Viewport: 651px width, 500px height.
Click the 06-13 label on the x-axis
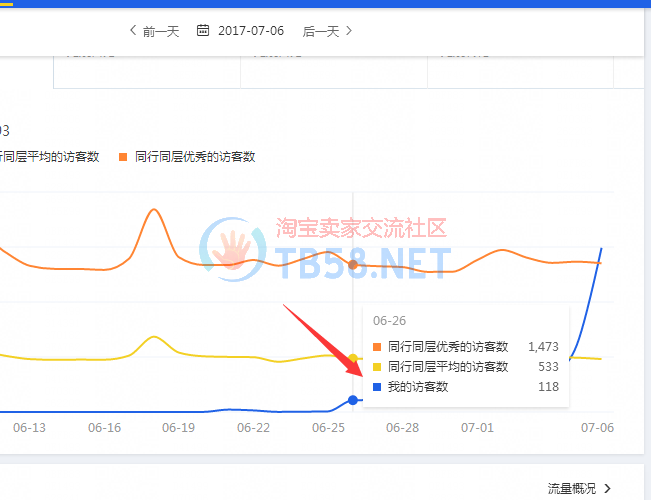click(30, 427)
